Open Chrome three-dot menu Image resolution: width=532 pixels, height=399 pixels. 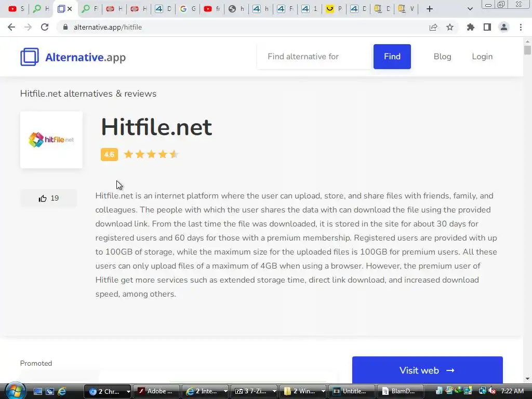[x=521, y=27]
